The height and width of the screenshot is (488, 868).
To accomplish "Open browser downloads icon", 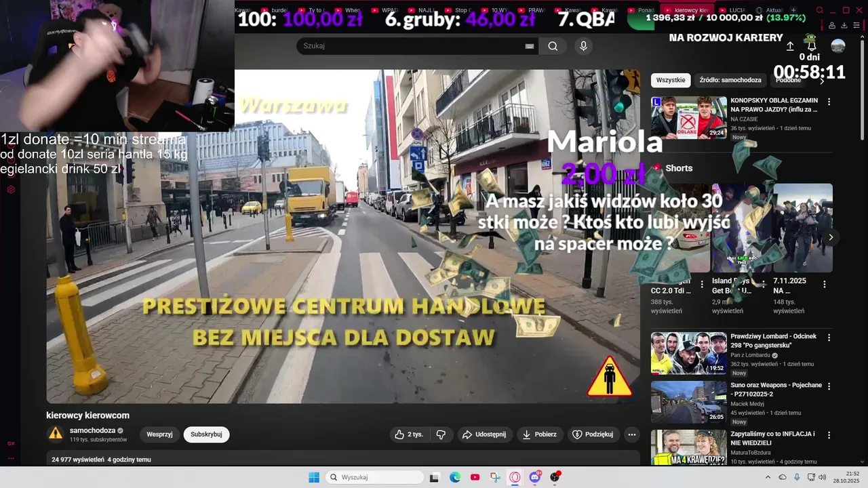I will point(844,25).
